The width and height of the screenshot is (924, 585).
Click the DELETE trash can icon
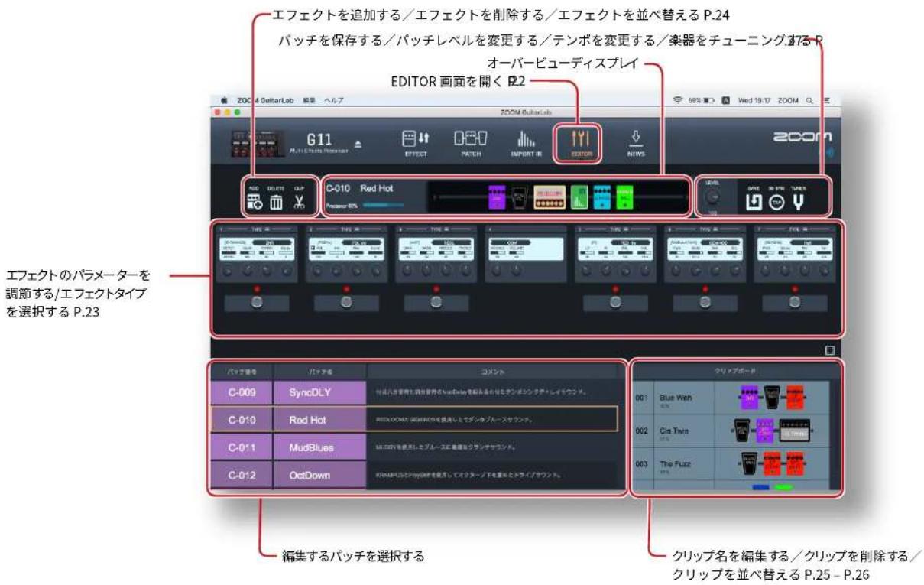coord(276,201)
